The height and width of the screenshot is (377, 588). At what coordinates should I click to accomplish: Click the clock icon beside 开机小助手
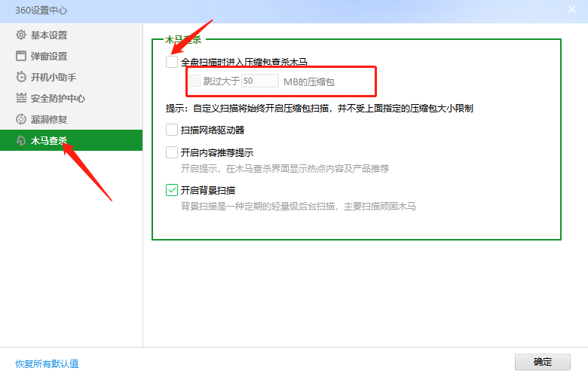point(21,77)
